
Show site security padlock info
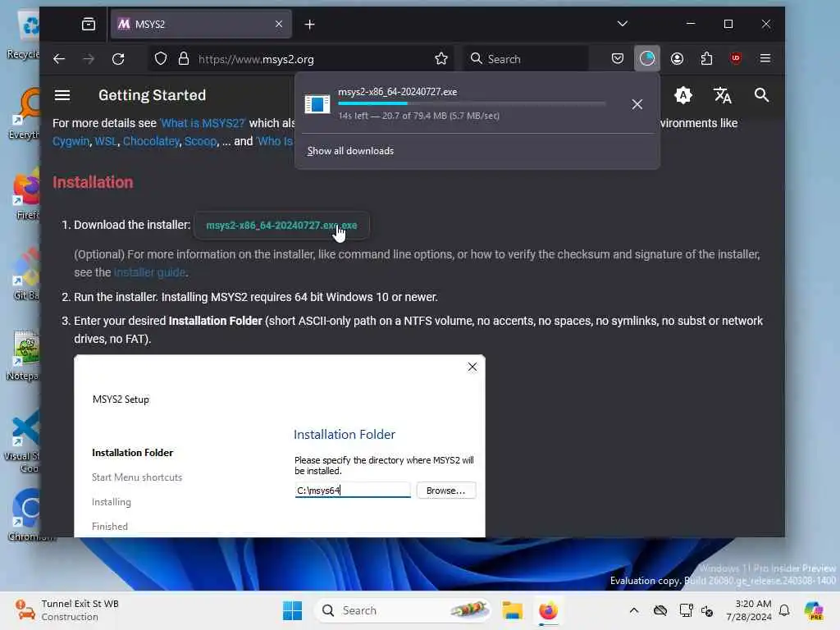tap(183, 59)
